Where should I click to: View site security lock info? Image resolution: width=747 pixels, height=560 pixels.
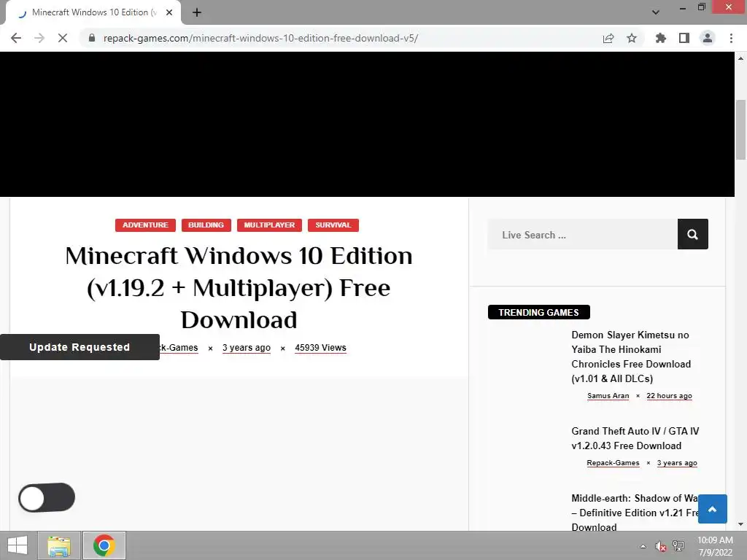[x=92, y=38]
